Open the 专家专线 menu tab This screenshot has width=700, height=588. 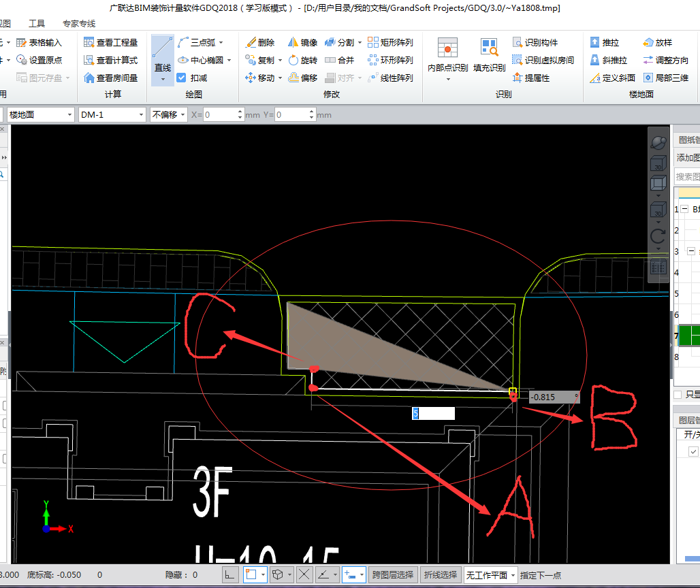tap(79, 24)
